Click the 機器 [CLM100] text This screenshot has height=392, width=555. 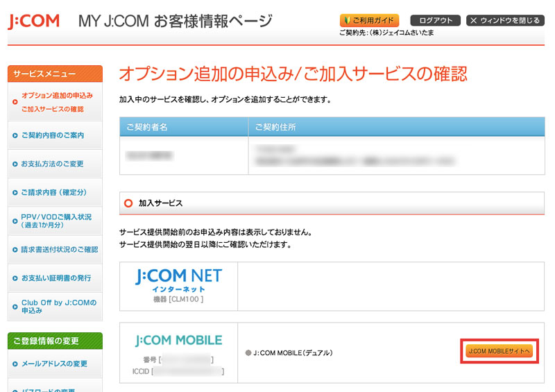pos(178,299)
